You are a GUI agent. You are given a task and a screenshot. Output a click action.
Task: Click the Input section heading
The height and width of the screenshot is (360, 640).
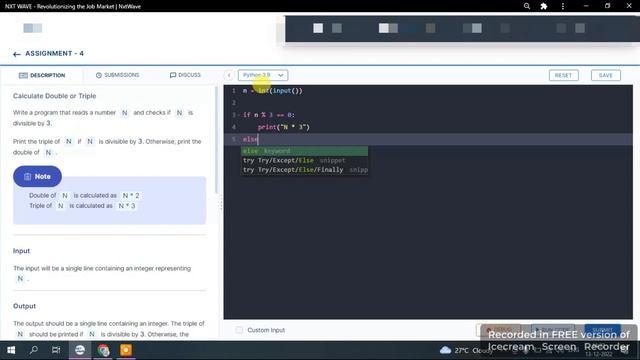[21, 251]
